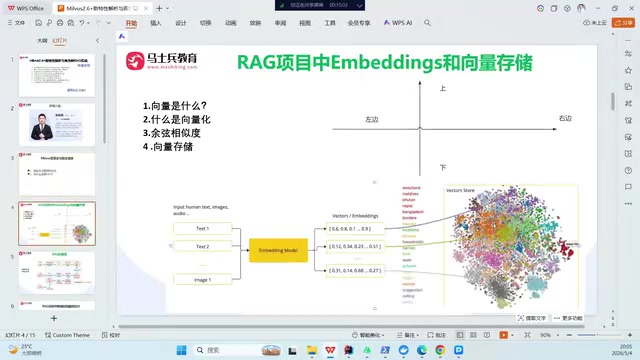
Task: Open the WPS AI tab
Action: click(398, 23)
